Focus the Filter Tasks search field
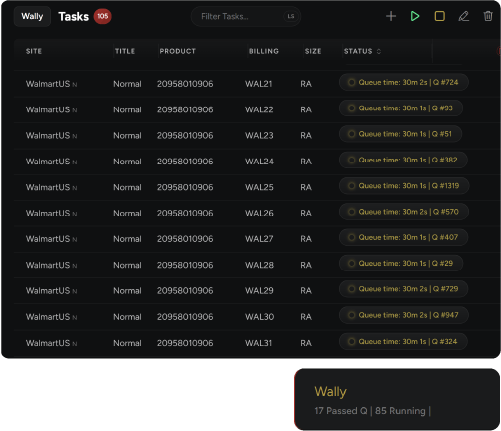This screenshot has height=431, width=501. (x=246, y=16)
